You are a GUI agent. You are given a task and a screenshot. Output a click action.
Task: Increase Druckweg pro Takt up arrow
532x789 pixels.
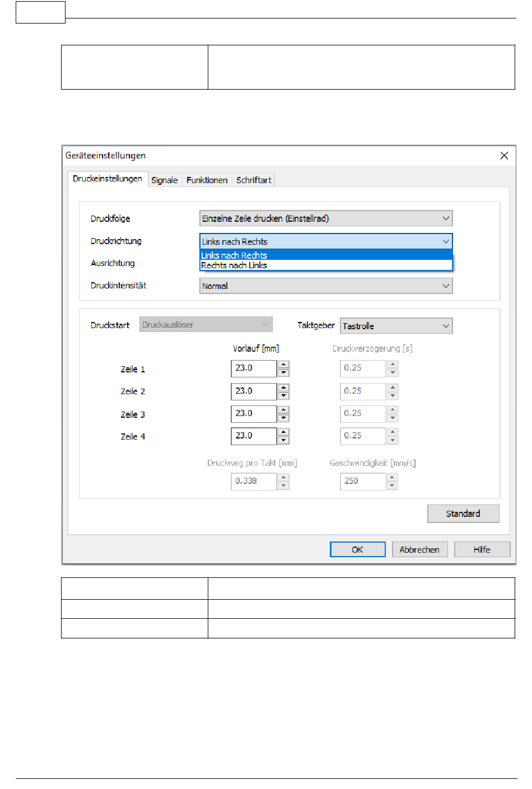click(283, 477)
